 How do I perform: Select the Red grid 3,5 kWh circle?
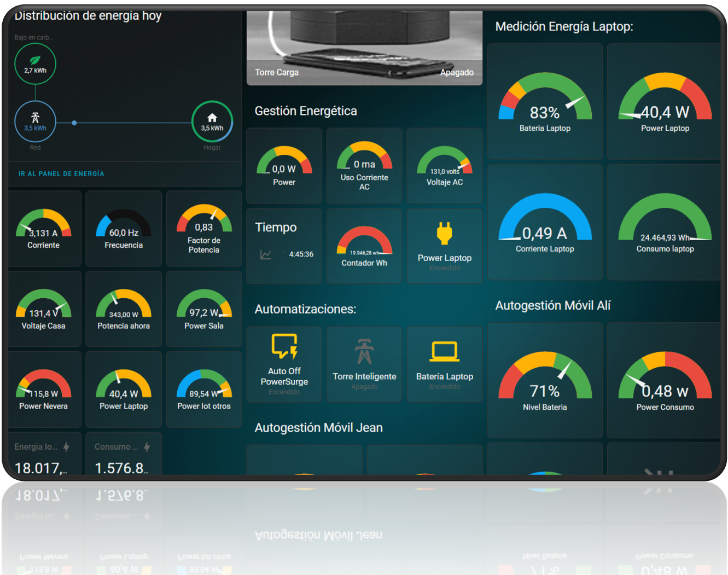(x=35, y=121)
